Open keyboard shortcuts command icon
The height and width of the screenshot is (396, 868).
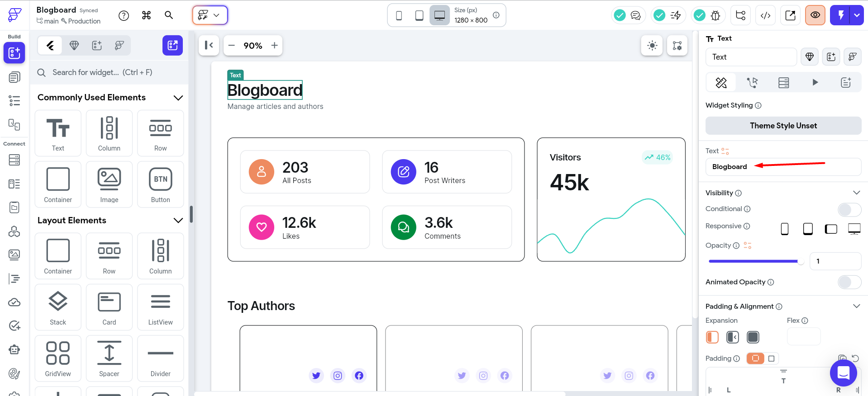[146, 15]
